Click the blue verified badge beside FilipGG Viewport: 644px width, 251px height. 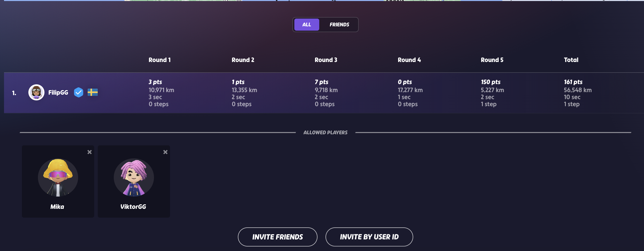click(79, 92)
